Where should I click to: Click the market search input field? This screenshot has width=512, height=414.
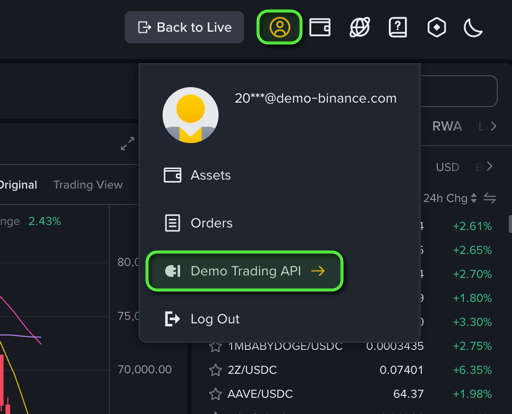tap(459, 91)
